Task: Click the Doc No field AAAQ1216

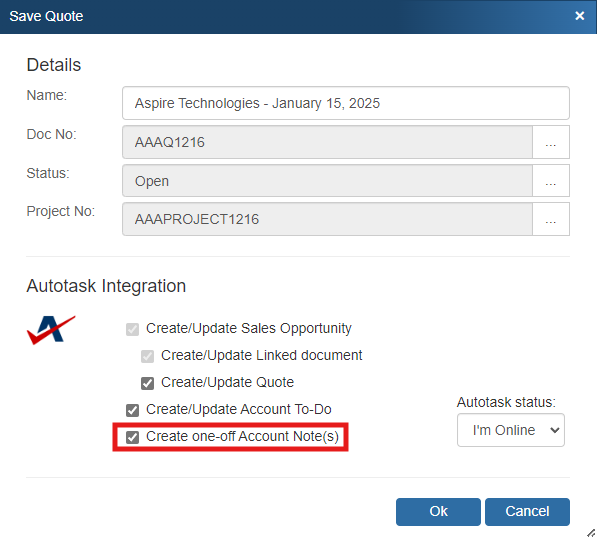Action: 327,142
